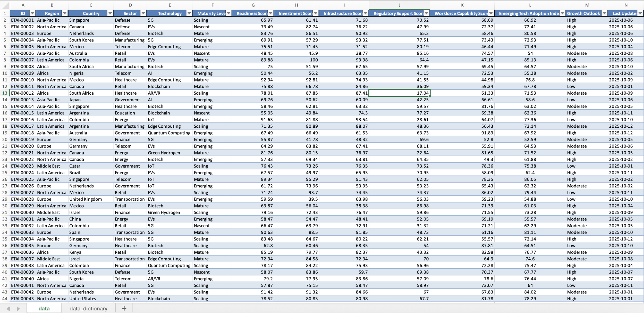This screenshot has height=313, width=644.
Task: Click cell containing ETAI-00007
Action: point(22,60)
